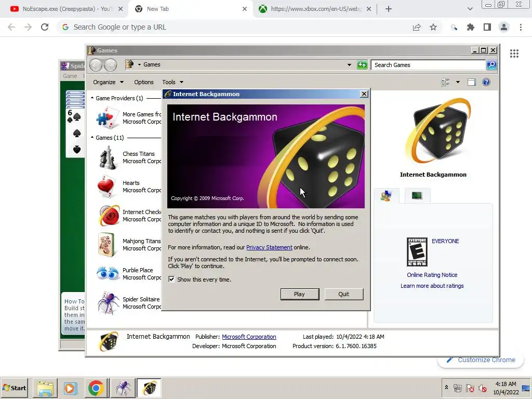Toggle the preview pane icon
This screenshot has height=399, width=532.
pos(472,82)
